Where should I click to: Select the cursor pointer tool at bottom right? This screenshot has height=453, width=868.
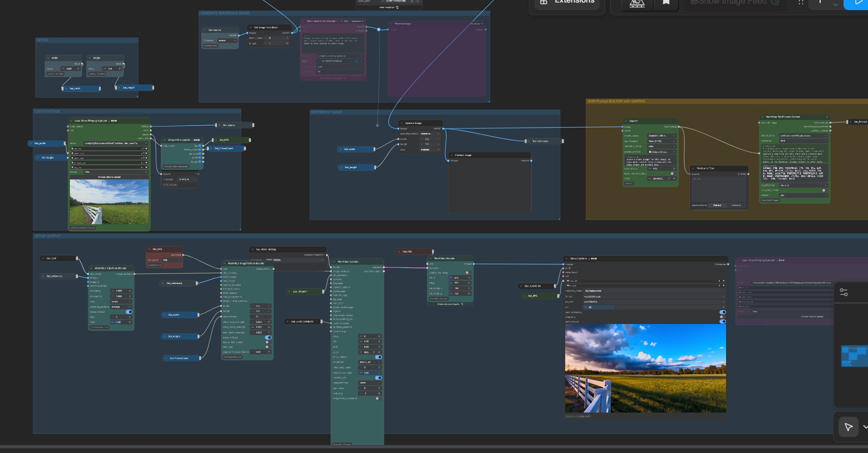pos(849,427)
